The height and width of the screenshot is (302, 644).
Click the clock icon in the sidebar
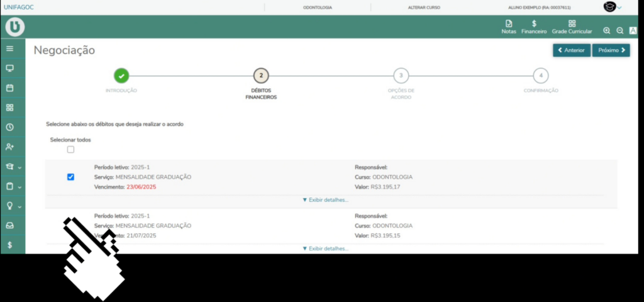click(10, 127)
